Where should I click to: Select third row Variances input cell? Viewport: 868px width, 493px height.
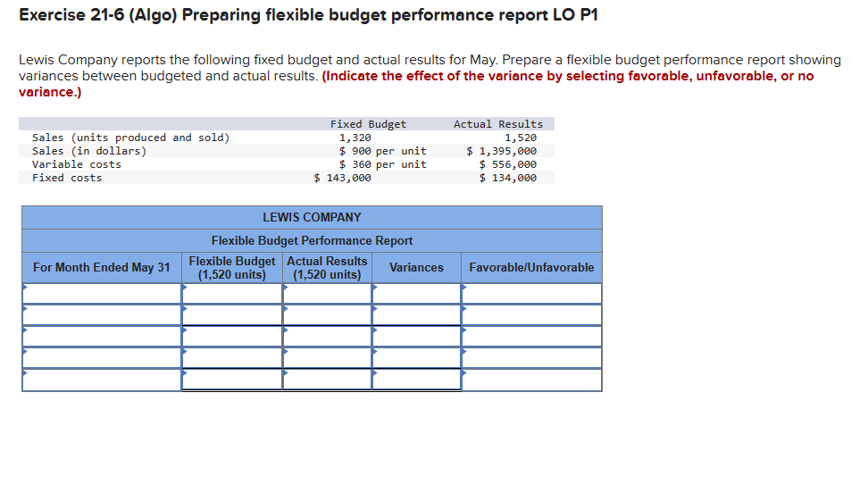click(416, 336)
